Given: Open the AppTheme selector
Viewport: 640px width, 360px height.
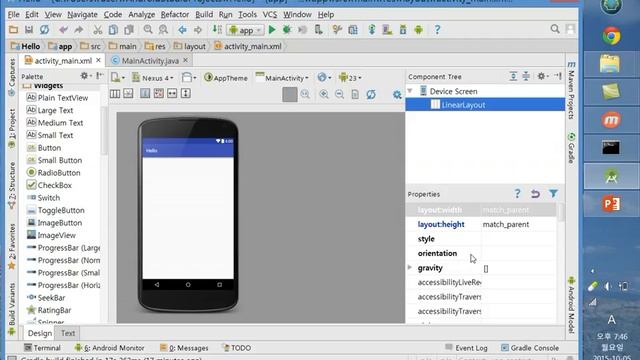Looking at the screenshot, I should coord(226,78).
